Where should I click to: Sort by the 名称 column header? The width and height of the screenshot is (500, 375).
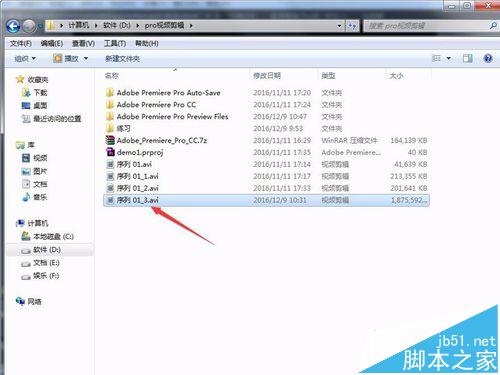(x=112, y=76)
